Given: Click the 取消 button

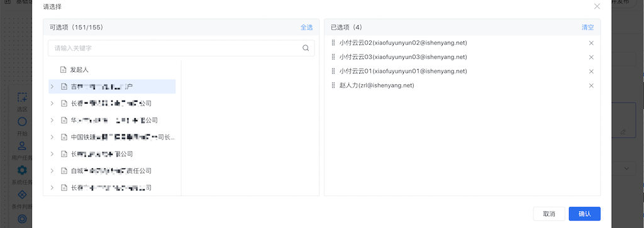Looking at the screenshot, I should tap(548, 214).
